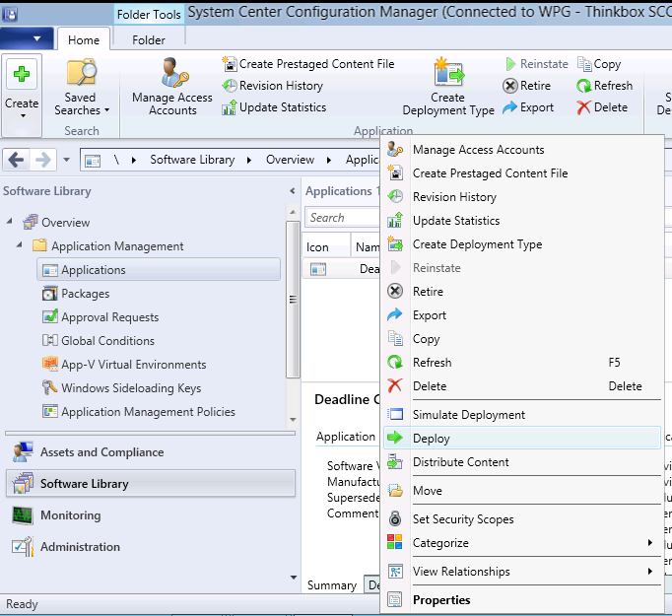The image size is (672, 616).
Task: Open the Assets and Compliance workspace
Action: point(101,452)
